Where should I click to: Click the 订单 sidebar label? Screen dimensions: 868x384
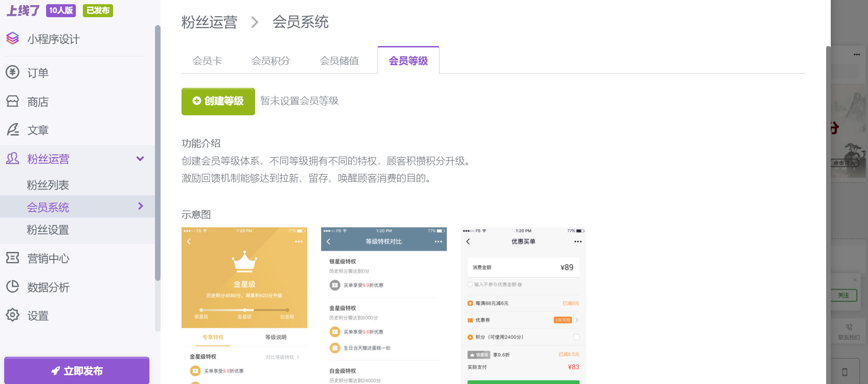[38, 73]
